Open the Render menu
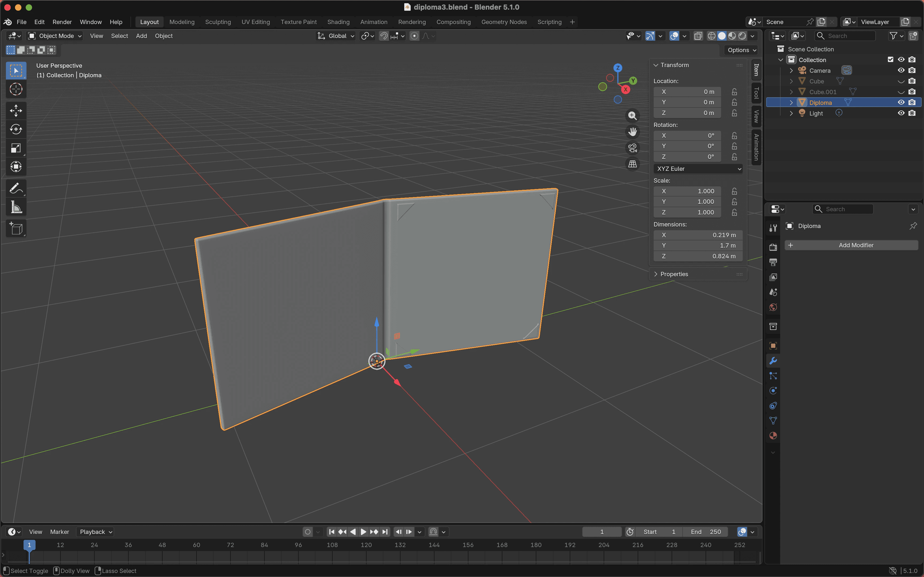The image size is (924, 577). click(x=62, y=22)
